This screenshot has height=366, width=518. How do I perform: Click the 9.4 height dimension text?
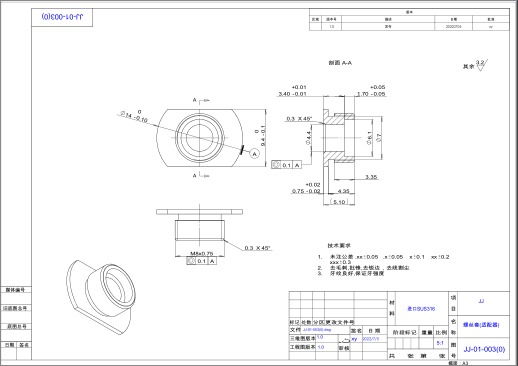[x=260, y=136]
